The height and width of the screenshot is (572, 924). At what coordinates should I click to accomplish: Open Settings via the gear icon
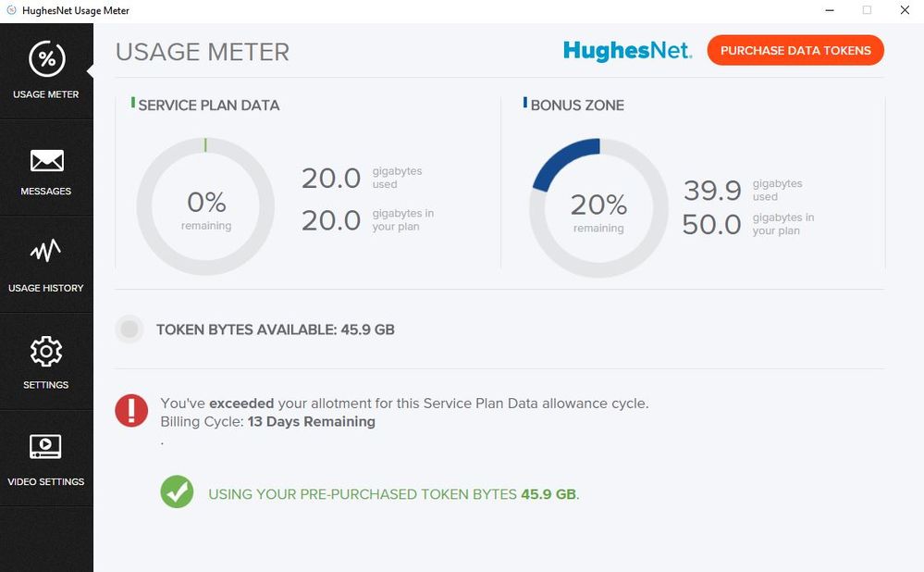(46, 352)
